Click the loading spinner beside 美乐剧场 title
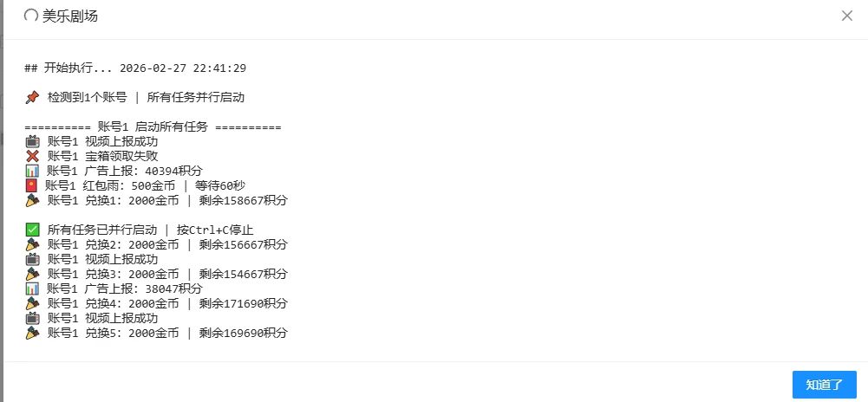The width and height of the screenshot is (868, 402). 31,16
